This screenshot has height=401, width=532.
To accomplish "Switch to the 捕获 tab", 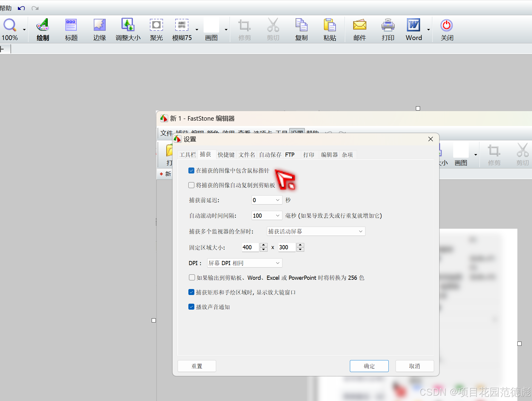I will (205, 154).
